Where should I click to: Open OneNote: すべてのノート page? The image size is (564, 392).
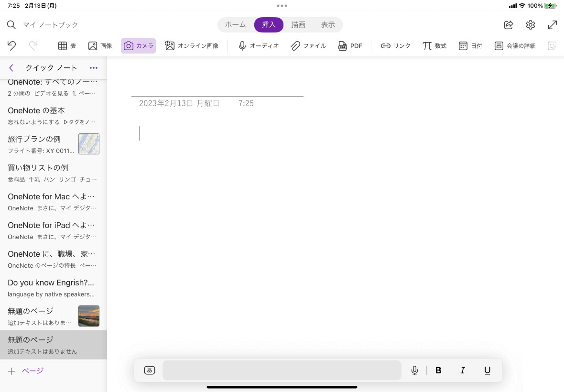(53, 89)
